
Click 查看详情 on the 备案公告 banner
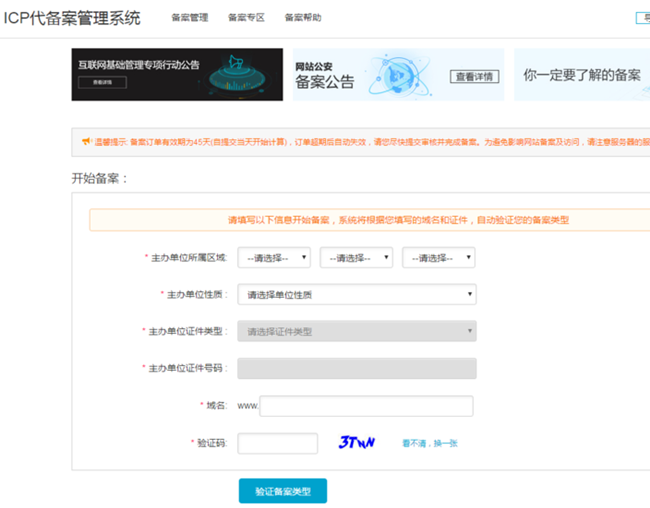coord(474,77)
